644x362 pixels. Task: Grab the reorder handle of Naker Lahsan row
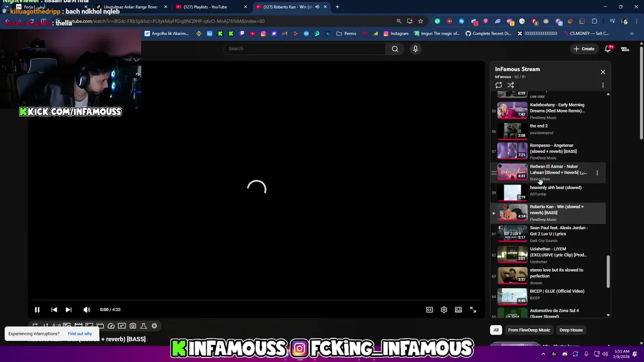pyautogui.click(x=494, y=173)
